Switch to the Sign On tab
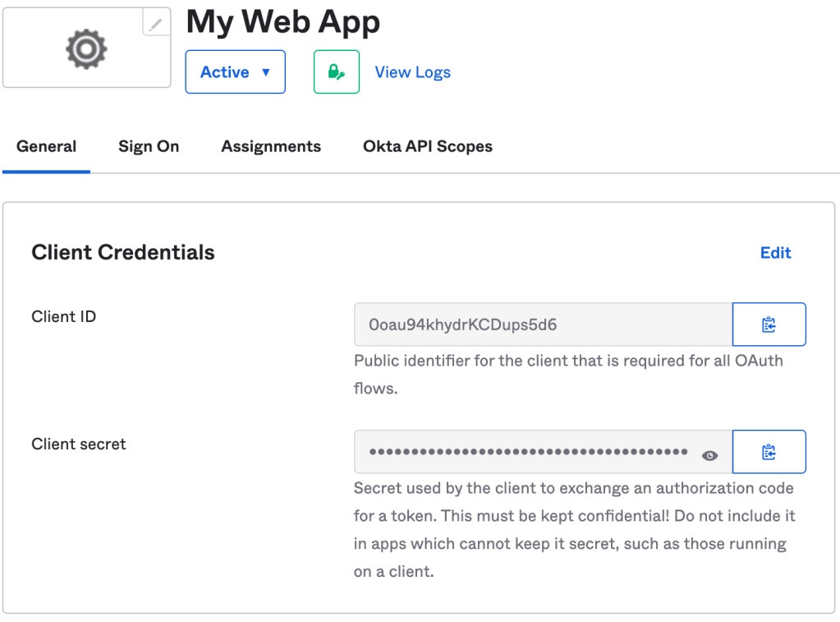Screen dimensions: 840x622 coord(149,147)
